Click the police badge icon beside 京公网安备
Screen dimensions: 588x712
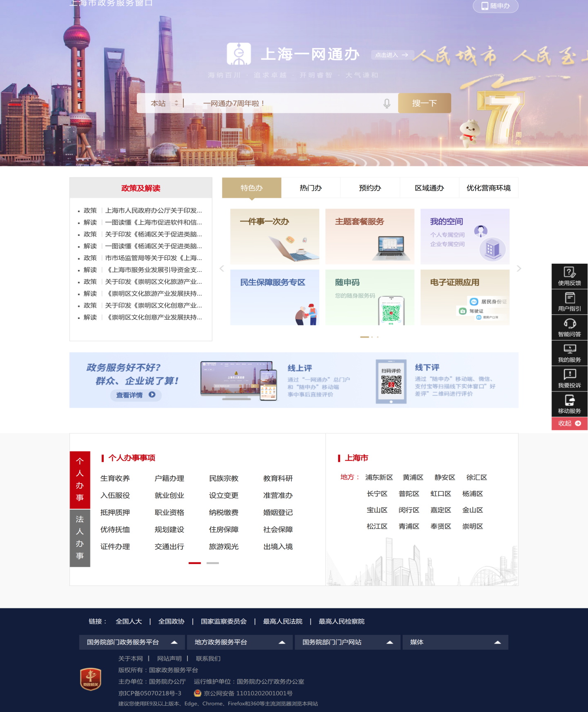[x=197, y=693]
